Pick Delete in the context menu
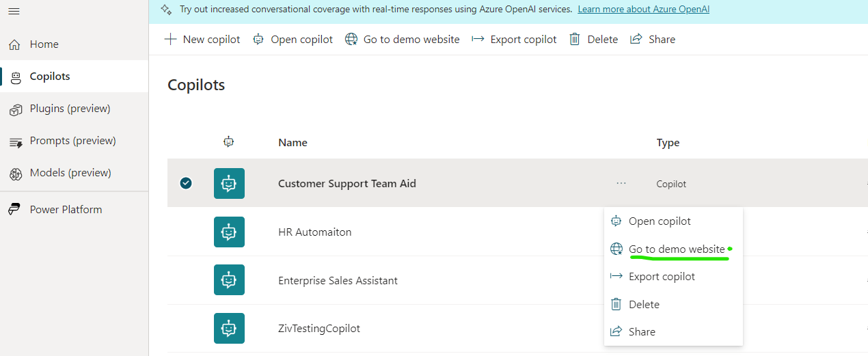This screenshot has height=356, width=868. coord(643,305)
